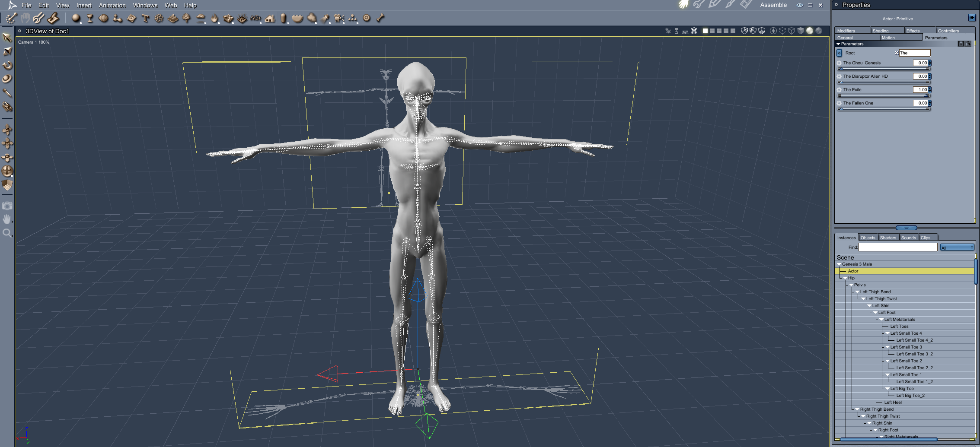Clear the Root filter with X

(x=897, y=53)
